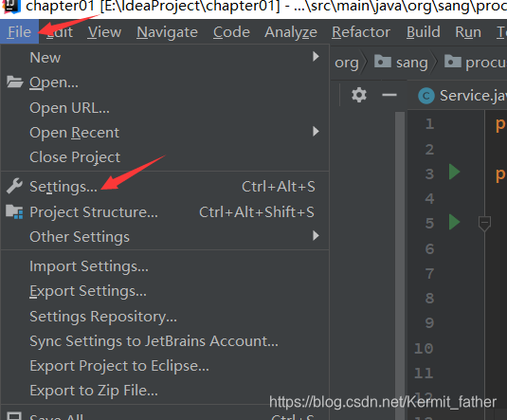
Task: Open the View menu
Action: pyautogui.click(x=104, y=32)
